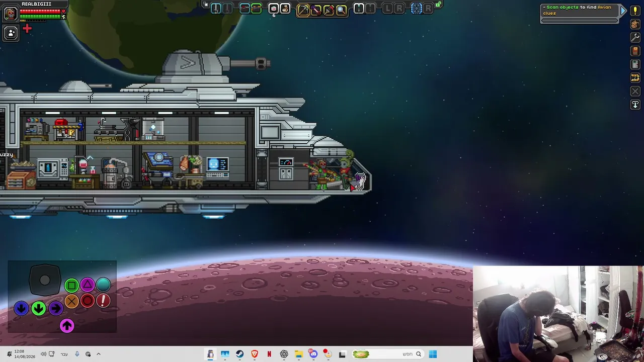Viewport: 644px width, 362px height.
Task: Open ChatGPT from the taskbar
Action: click(284, 354)
